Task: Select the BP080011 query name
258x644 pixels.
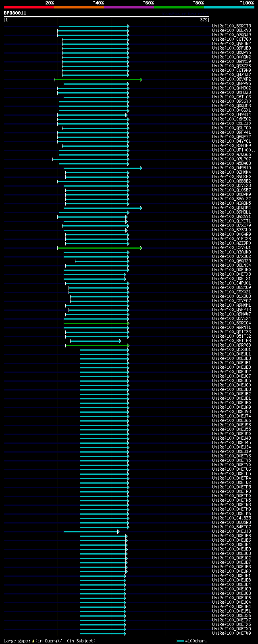Action: 15,13
